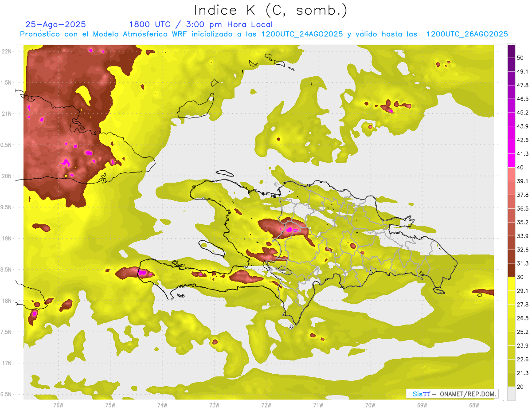Click the '40' value on the color scale
Screen dimensions: 532x411
pos(520,168)
